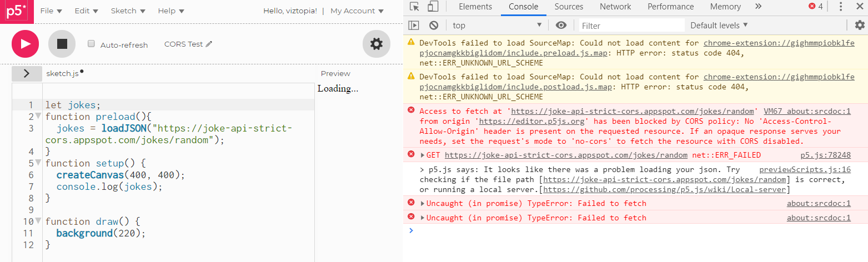868x262 pixels.
Task: Stop the running sketch
Action: click(62, 44)
